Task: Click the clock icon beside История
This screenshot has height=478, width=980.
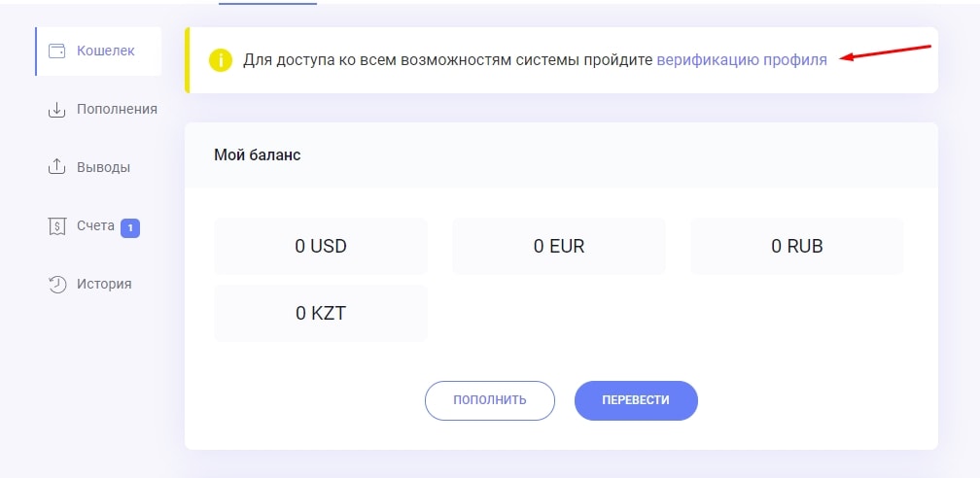Action: (x=57, y=285)
